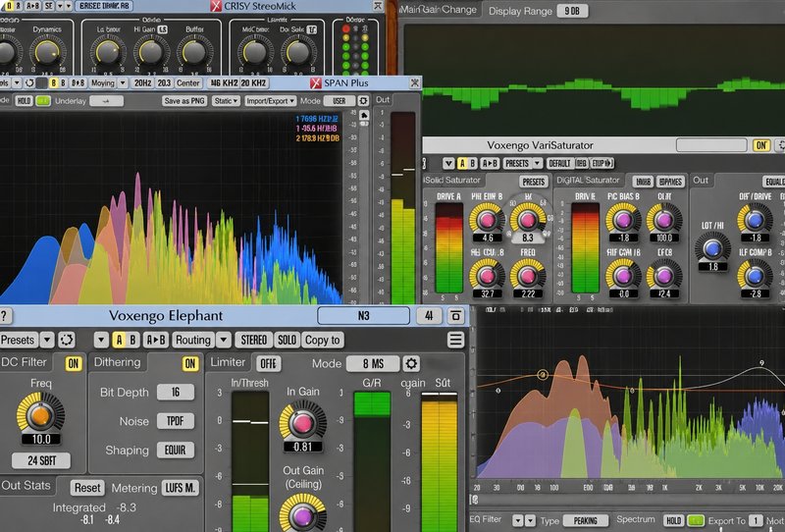Toggle SPAN Plus HOLD button

pos(24,101)
